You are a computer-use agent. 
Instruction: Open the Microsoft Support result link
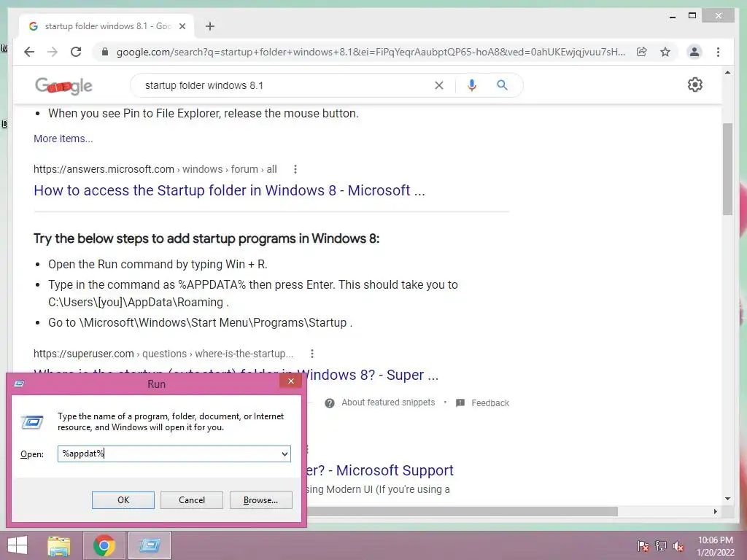click(379, 470)
